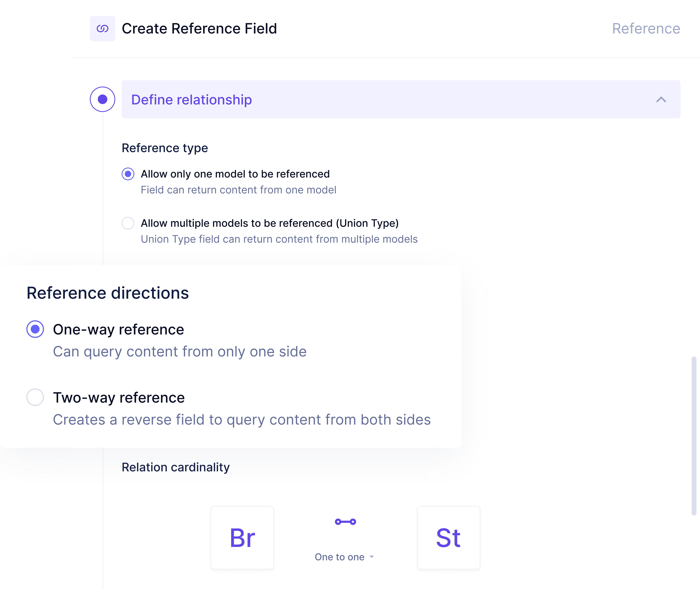Image resolution: width=700 pixels, height=590 pixels.
Task: Select Allow only one model to be referenced
Action: tap(128, 174)
